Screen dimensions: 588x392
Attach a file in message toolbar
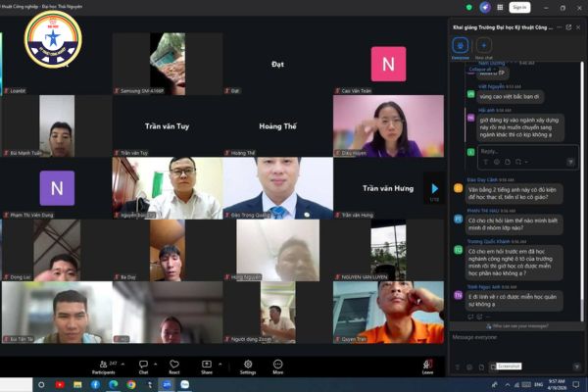[x=481, y=367]
